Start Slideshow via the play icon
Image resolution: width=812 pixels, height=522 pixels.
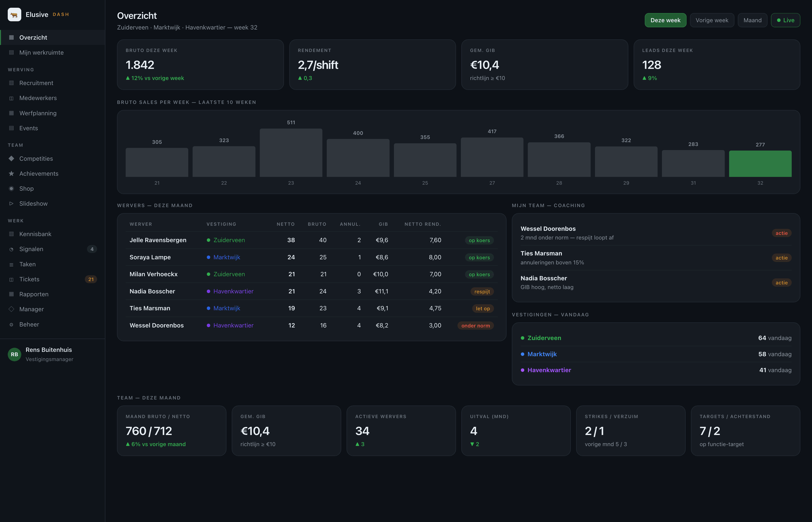pos(12,203)
